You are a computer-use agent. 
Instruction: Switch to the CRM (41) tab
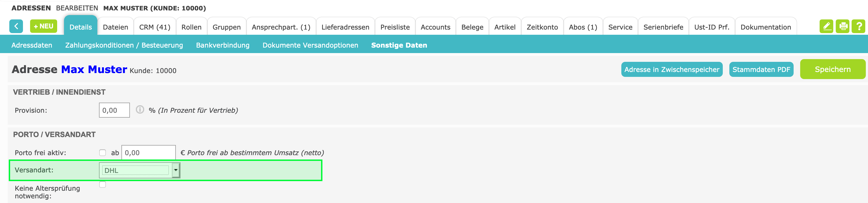pyautogui.click(x=155, y=27)
